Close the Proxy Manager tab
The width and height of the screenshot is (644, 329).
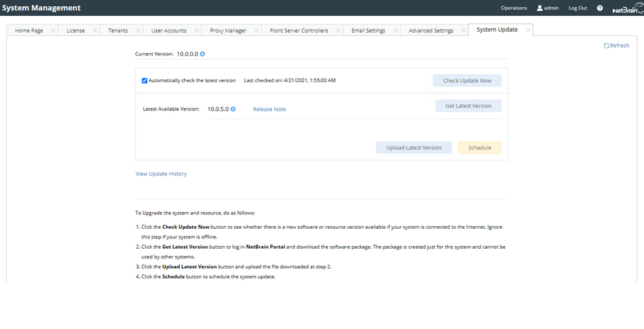(256, 30)
